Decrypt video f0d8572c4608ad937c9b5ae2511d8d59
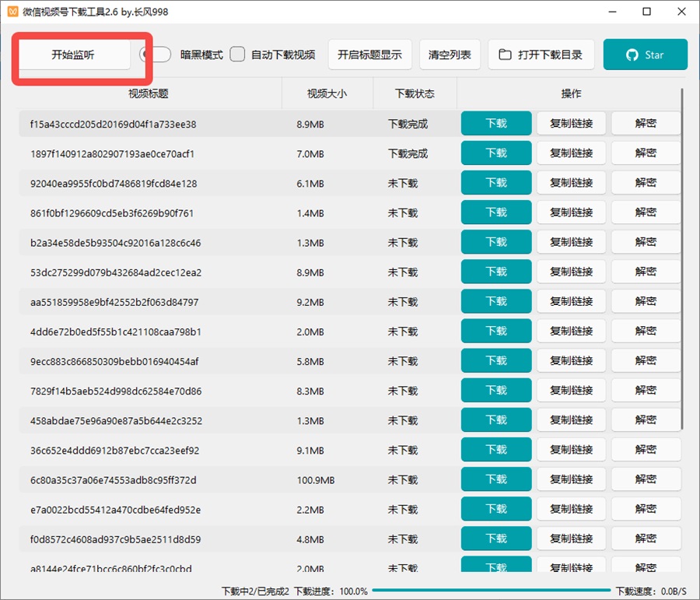The height and width of the screenshot is (600, 700). click(x=646, y=539)
